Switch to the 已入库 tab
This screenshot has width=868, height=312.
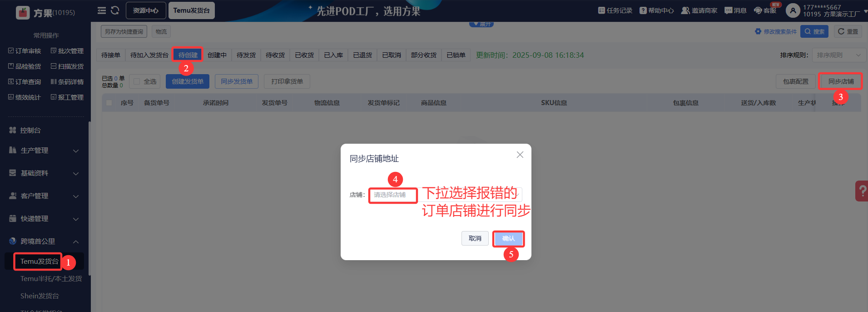(333, 55)
